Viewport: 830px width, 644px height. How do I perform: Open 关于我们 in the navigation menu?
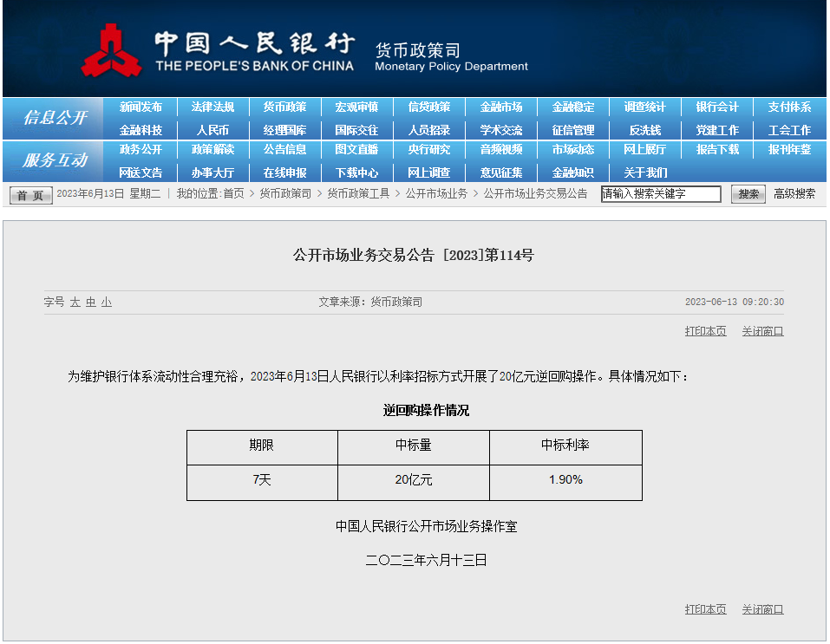tap(645, 172)
